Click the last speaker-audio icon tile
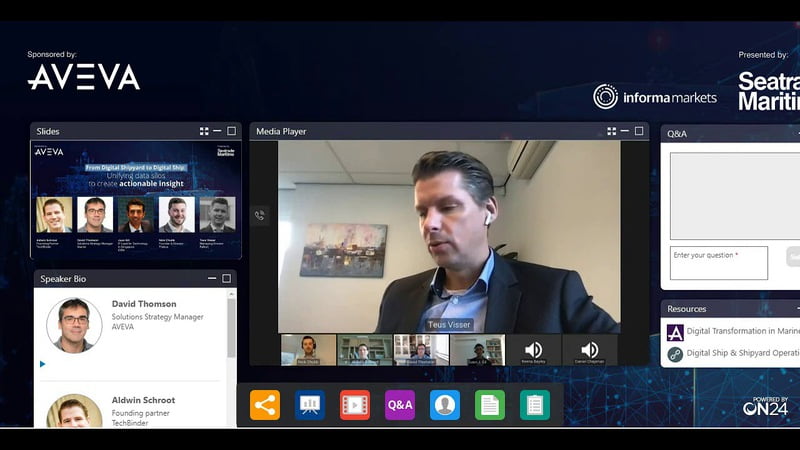The image size is (800, 450). [589, 350]
